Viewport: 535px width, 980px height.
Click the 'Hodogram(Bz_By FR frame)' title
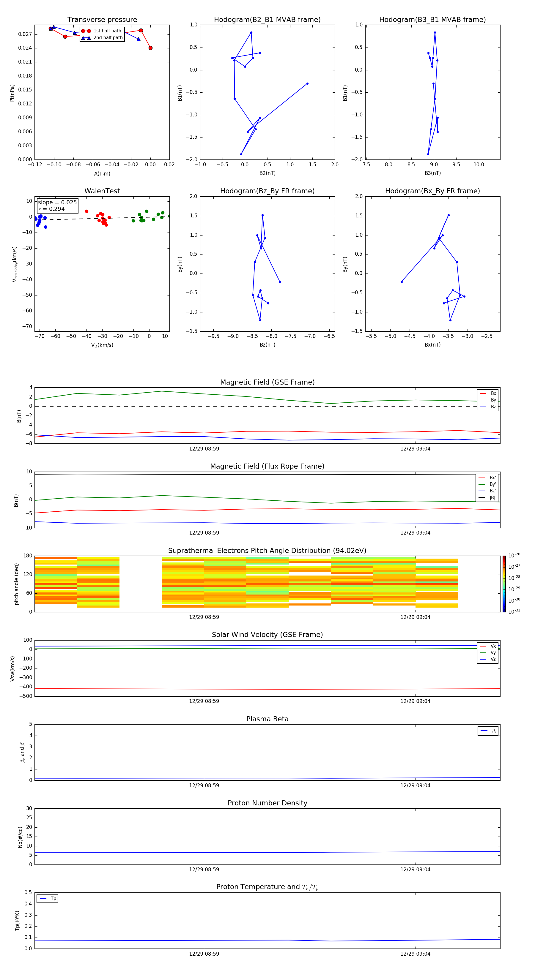click(267, 191)
